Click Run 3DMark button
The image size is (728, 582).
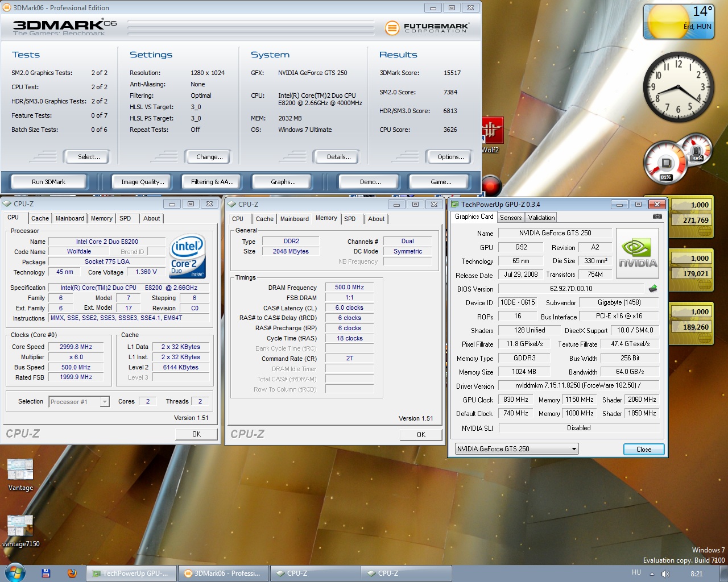(x=48, y=182)
